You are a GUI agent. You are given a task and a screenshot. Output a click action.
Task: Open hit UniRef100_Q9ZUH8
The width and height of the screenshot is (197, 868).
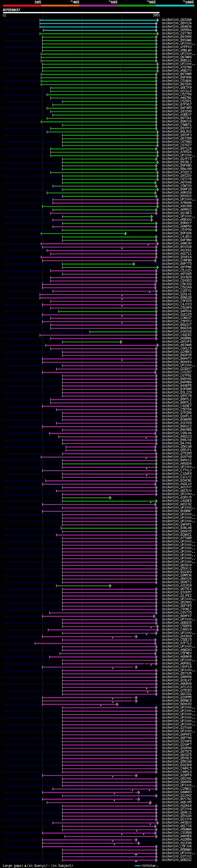tap(177, 20)
